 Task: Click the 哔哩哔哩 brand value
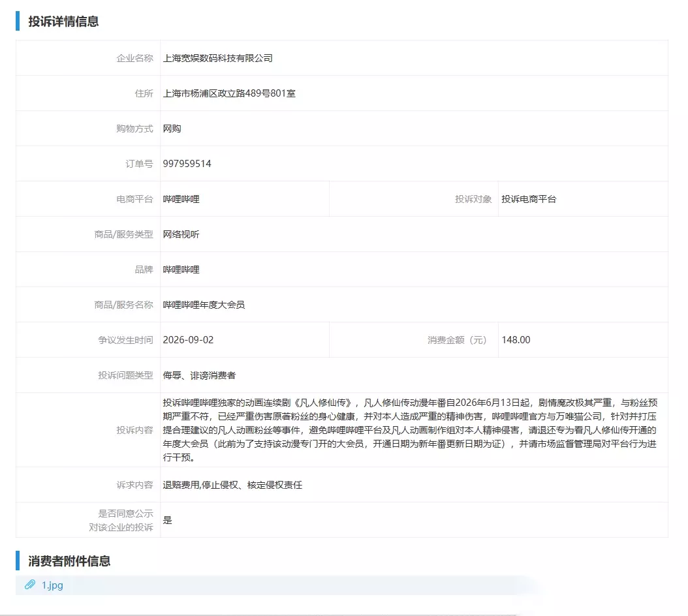click(x=181, y=269)
